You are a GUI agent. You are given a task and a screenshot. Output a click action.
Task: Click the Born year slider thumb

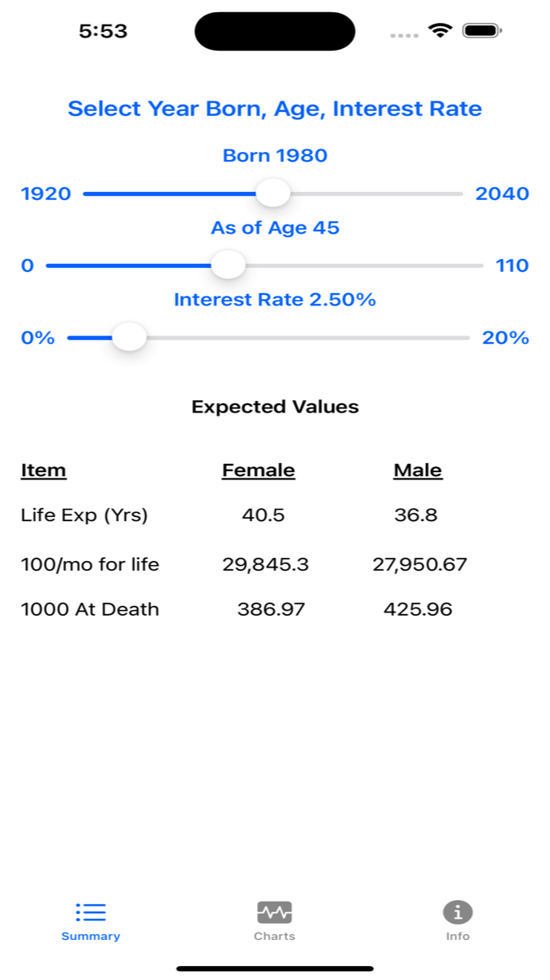pyautogui.click(x=273, y=194)
